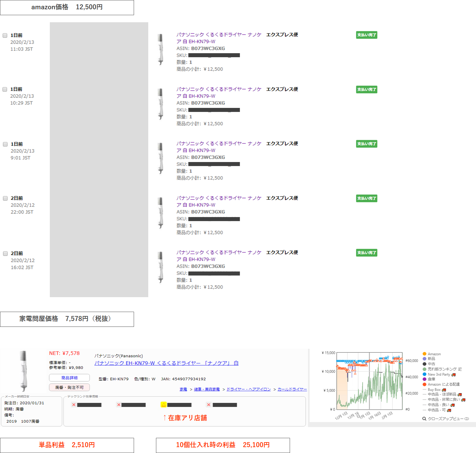The width and height of the screenshot is (476, 453).
Task: Open dryer thumbnail in the 22:00 JST order
Action: pyautogui.click(x=160, y=213)
